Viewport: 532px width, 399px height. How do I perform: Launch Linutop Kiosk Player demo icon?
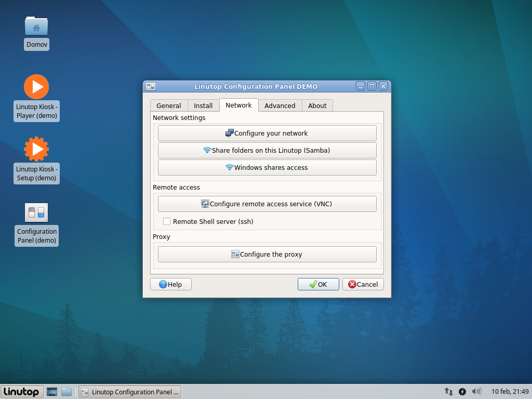[x=36, y=87]
